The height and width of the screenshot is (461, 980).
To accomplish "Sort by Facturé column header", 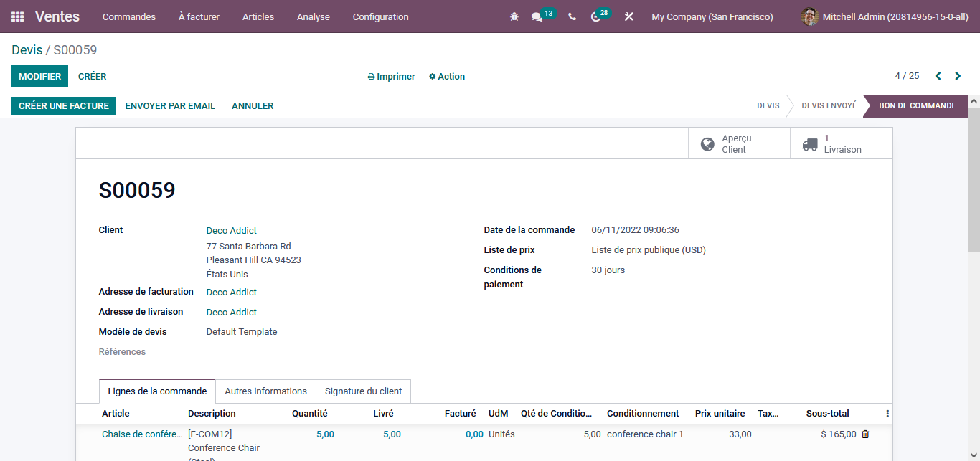I will click(461, 414).
